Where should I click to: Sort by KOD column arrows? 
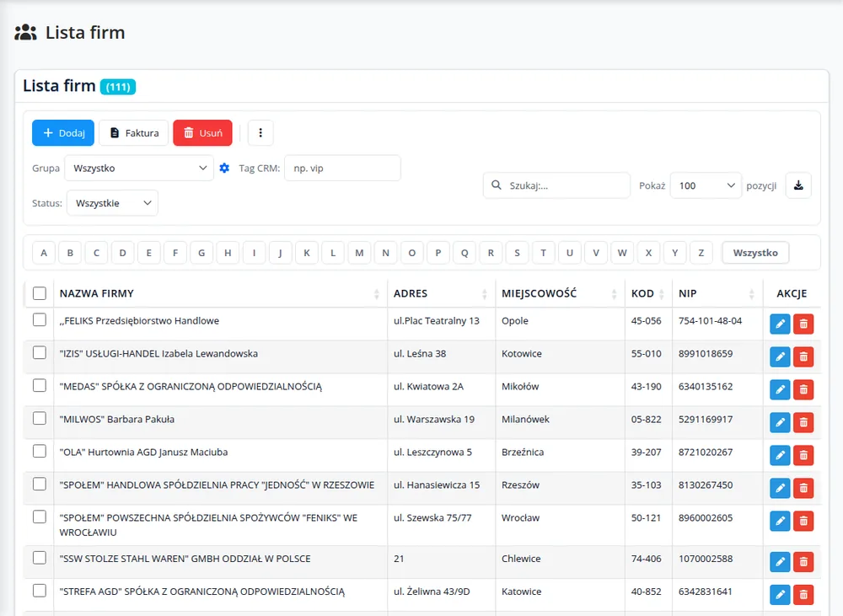coord(661,293)
